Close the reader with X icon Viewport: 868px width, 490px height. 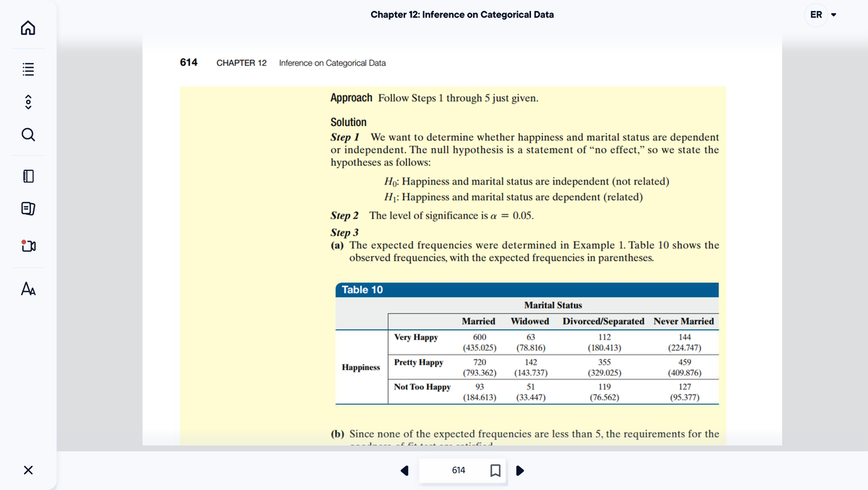tap(27, 470)
